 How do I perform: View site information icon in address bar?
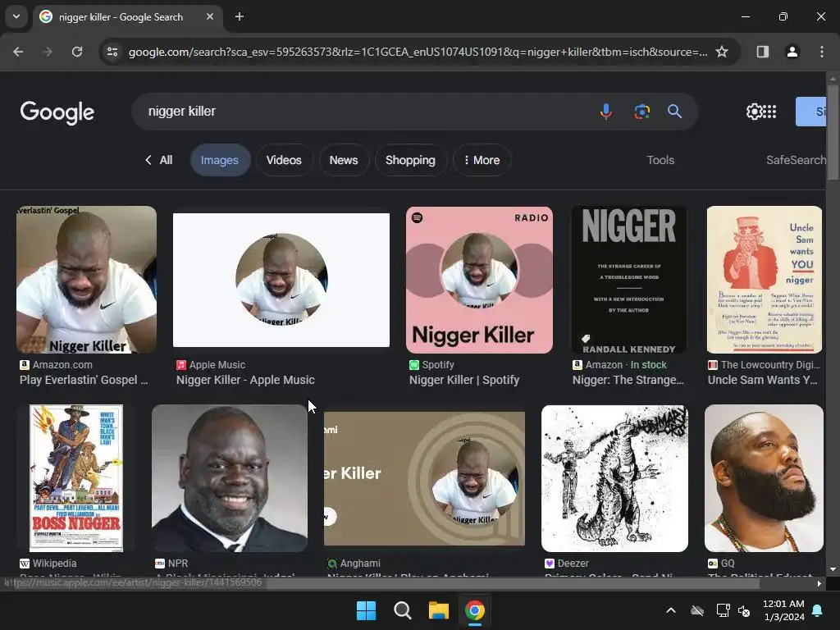112,52
